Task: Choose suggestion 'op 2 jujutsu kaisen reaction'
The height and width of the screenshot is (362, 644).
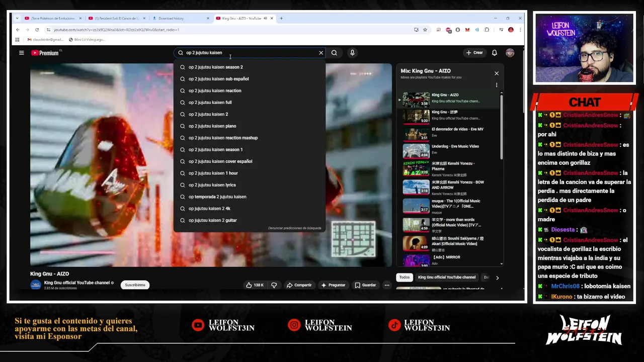Action: click(x=250, y=90)
